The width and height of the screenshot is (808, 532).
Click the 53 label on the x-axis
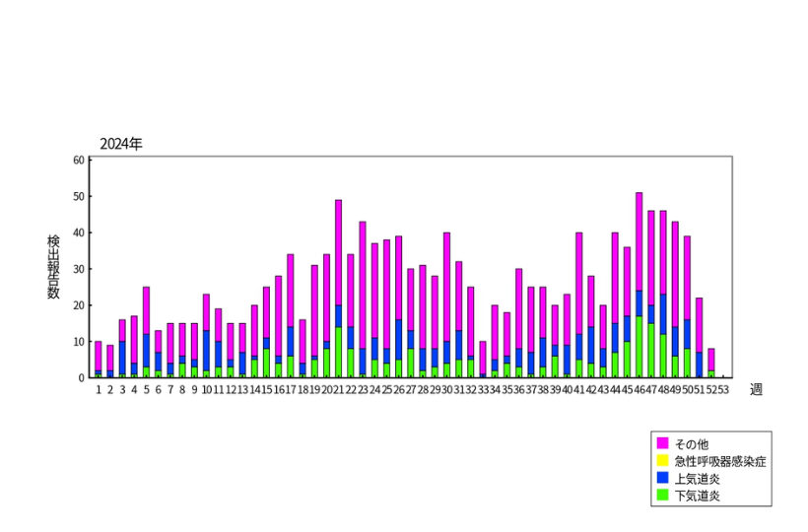722,389
